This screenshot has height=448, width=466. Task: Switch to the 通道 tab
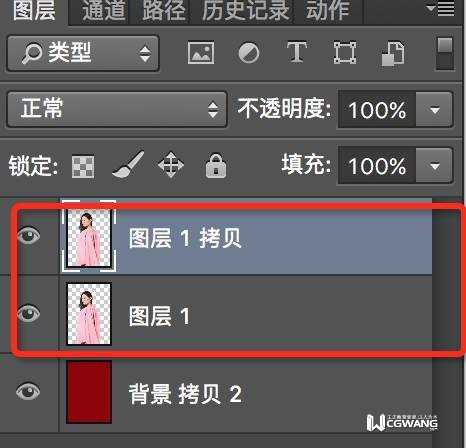104,10
